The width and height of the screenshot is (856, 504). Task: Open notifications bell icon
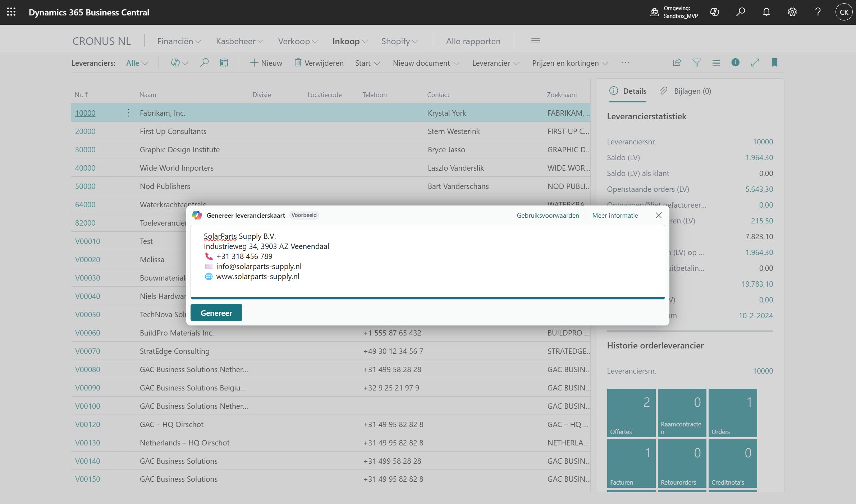766,12
